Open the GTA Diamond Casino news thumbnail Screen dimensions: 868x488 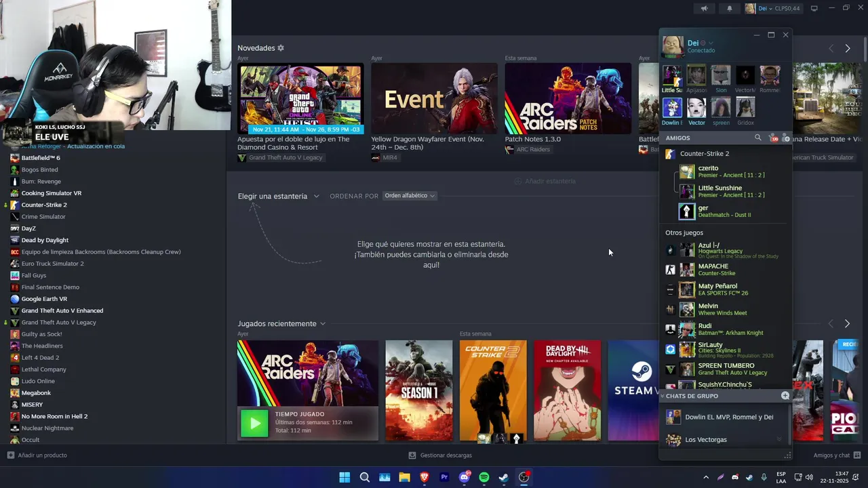300,98
